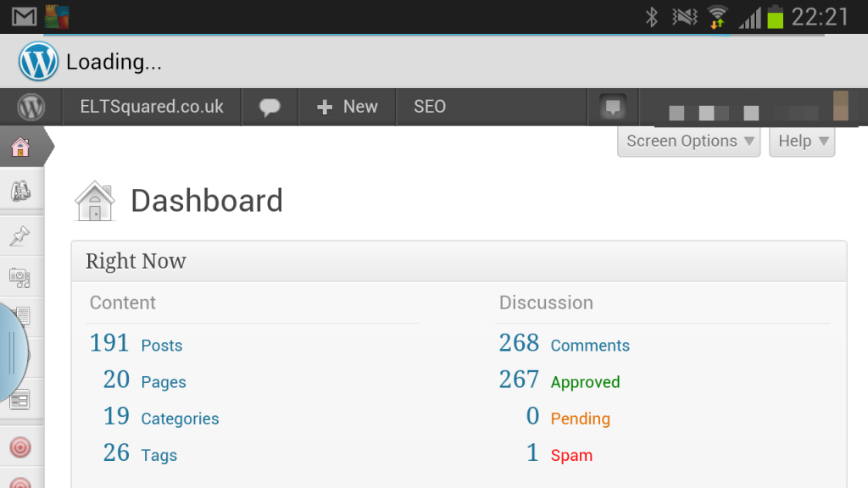Open the comments bubble in admin bar
Viewport: 868px width, 488px height.
coord(270,107)
